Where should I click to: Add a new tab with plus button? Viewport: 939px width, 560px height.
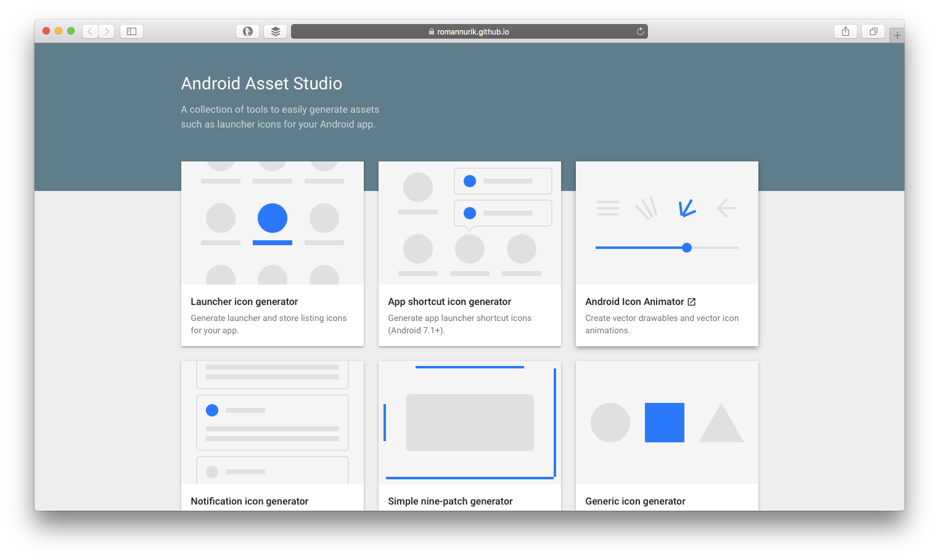tap(897, 35)
